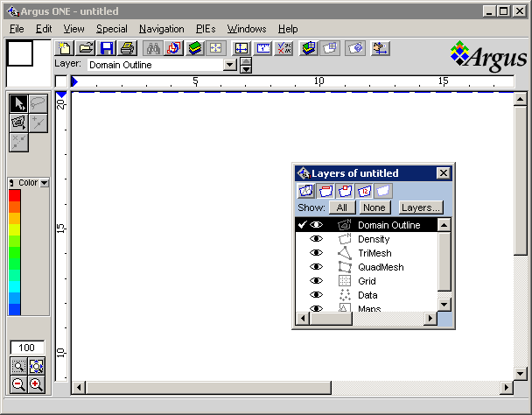This screenshot has width=532, height=415.
Task: Click the Layers... button
Action: [x=421, y=207]
